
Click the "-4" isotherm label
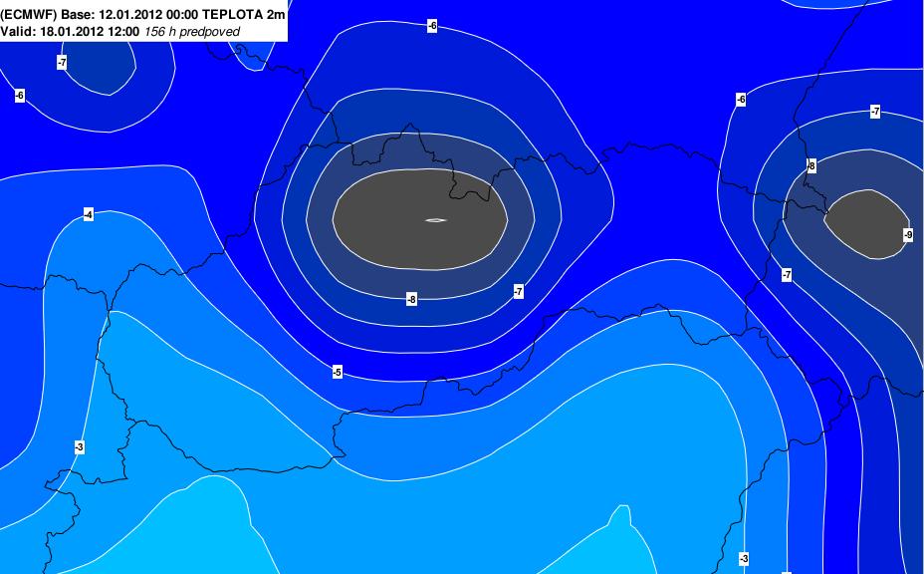point(89,214)
